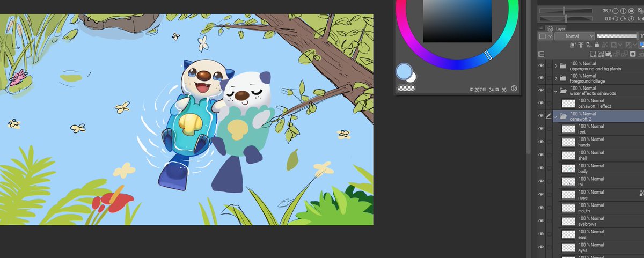Hide the shell layer
Image resolution: width=644 pixels, height=258 pixels.
(541, 156)
